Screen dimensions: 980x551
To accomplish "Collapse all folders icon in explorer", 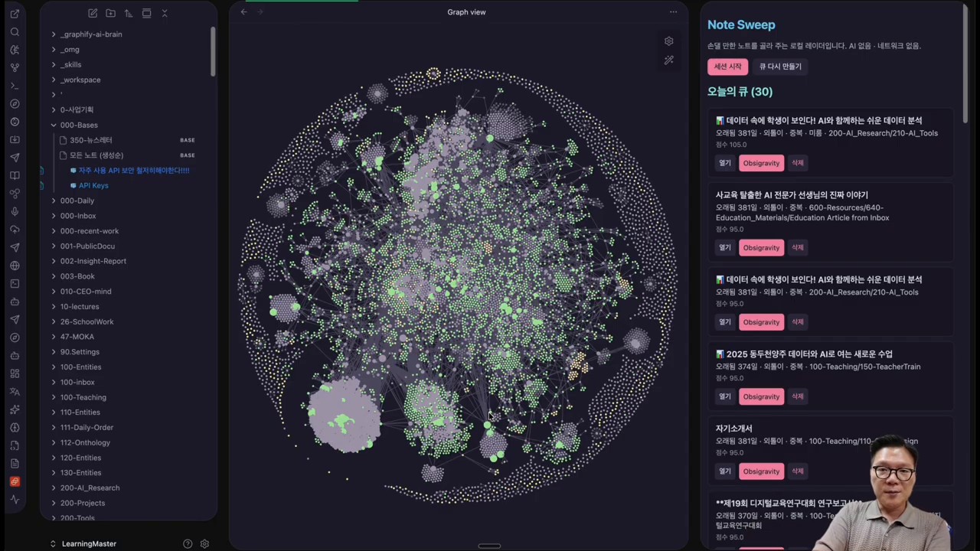I will pyautogui.click(x=164, y=13).
